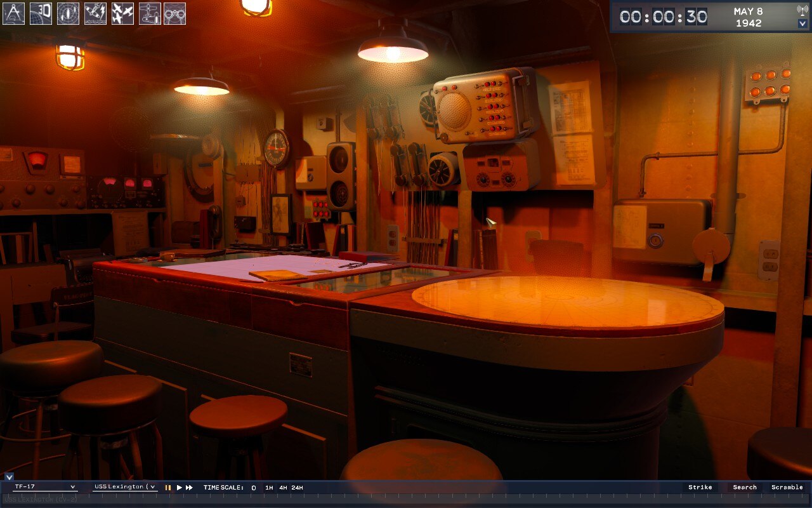Open the navigation map compass-divider icon
The width and height of the screenshot is (812, 508).
13,13
